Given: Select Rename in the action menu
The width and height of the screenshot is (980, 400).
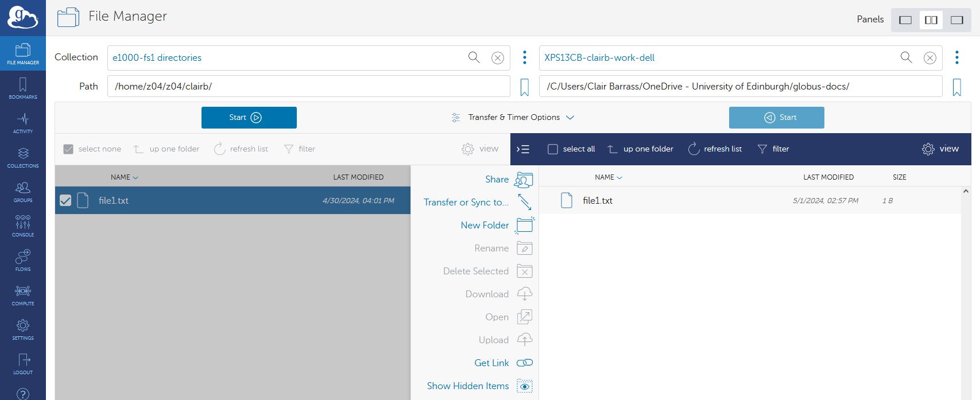Looking at the screenshot, I should point(503,248).
